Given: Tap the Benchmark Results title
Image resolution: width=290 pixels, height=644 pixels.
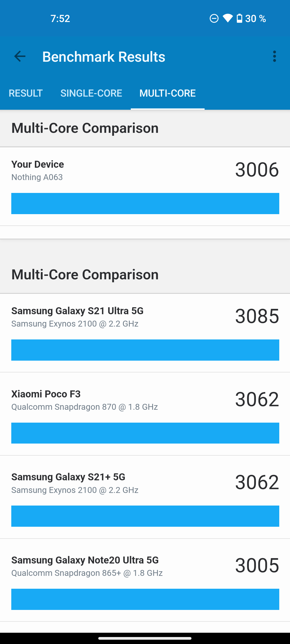Looking at the screenshot, I should pos(104,57).
